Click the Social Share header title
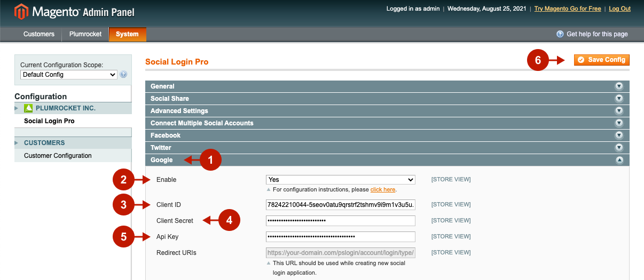Image resolution: width=644 pixels, height=280 pixels. tap(169, 99)
